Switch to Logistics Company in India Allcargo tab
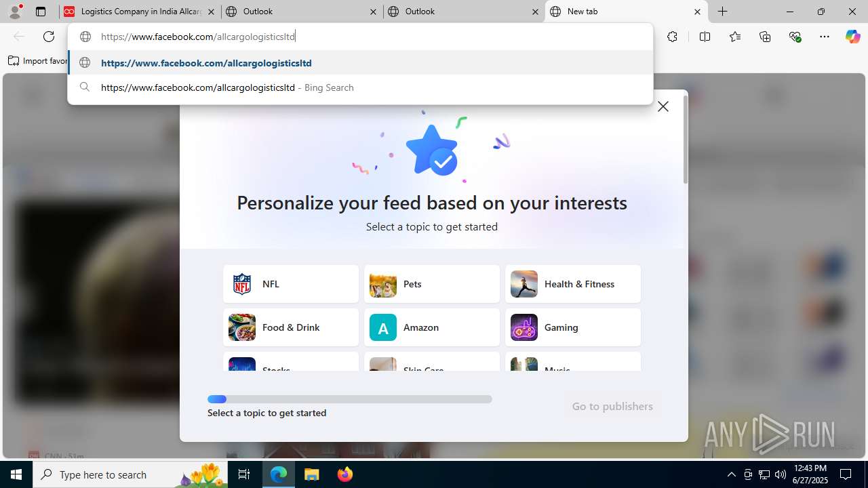Screen dimensions: 868x488 point(140,12)
